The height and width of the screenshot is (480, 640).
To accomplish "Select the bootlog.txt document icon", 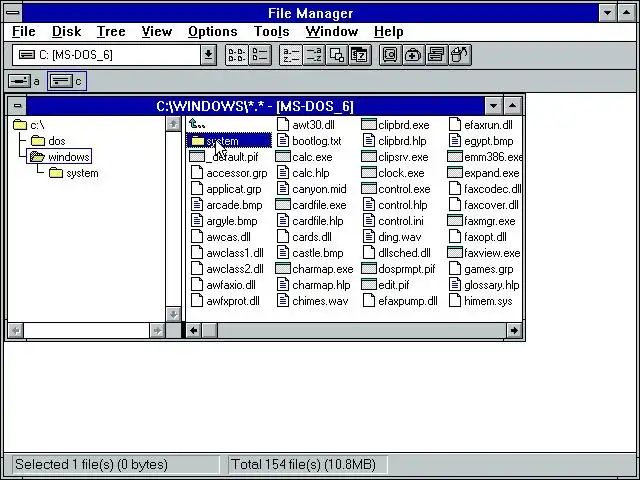I will pyautogui.click(x=282, y=141).
